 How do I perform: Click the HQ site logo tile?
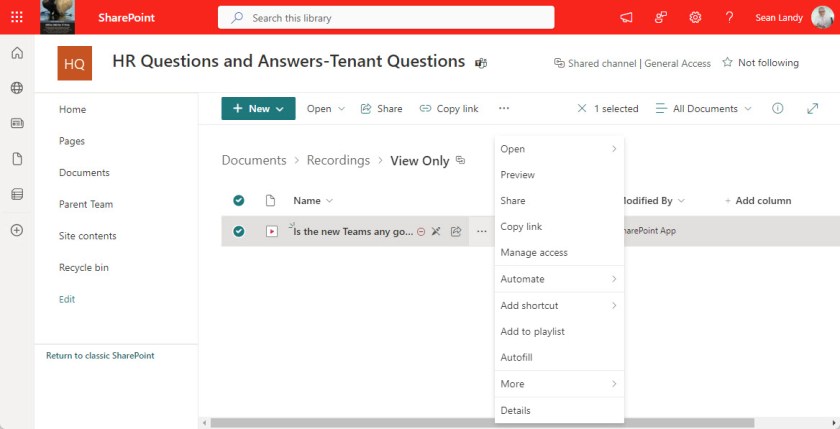coord(74,63)
